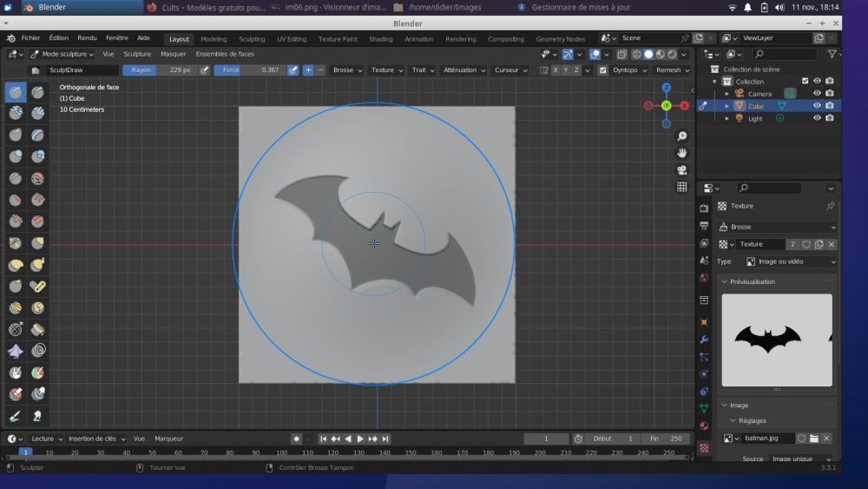The height and width of the screenshot is (489, 868).
Task: Switch to the Sculpting workspace tab
Action: 252,39
